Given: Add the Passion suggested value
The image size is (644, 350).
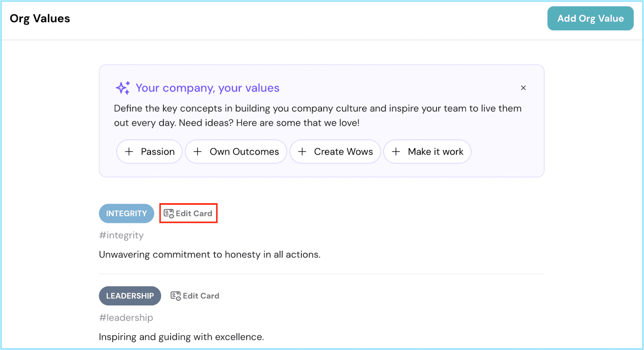Looking at the screenshot, I should [x=149, y=152].
